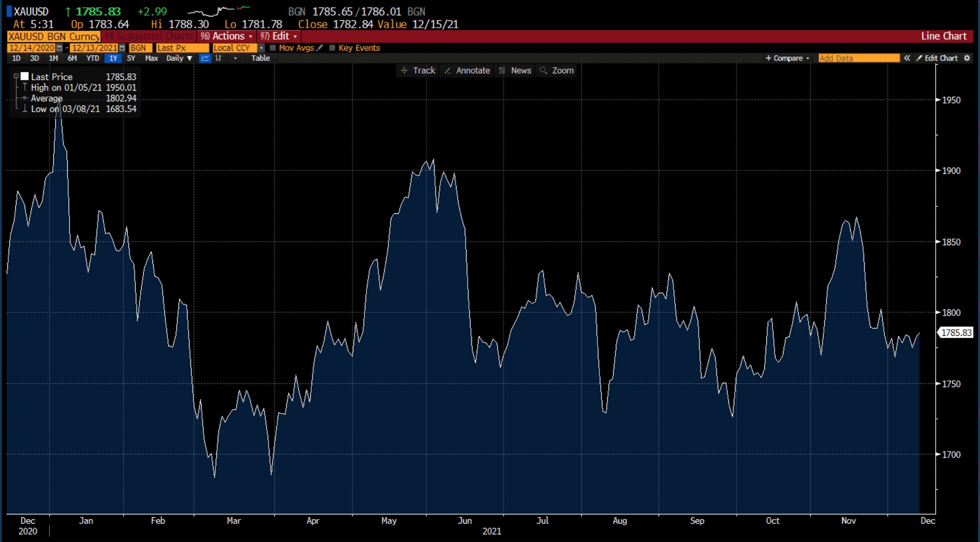
Task: Click inside the Add Data field
Action: pos(858,58)
